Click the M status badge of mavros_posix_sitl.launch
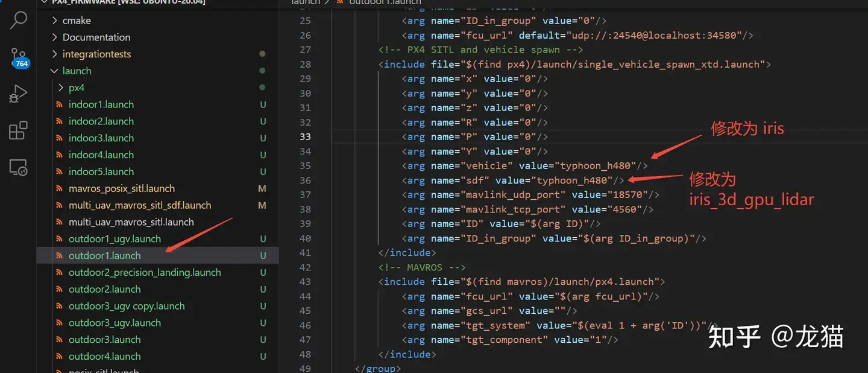Viewport: 868px width, 373px height. click(262, 189)
